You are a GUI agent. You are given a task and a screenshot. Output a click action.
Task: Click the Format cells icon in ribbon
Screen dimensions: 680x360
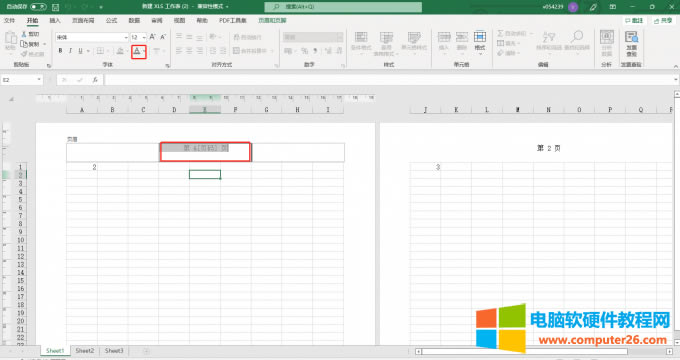480,41
